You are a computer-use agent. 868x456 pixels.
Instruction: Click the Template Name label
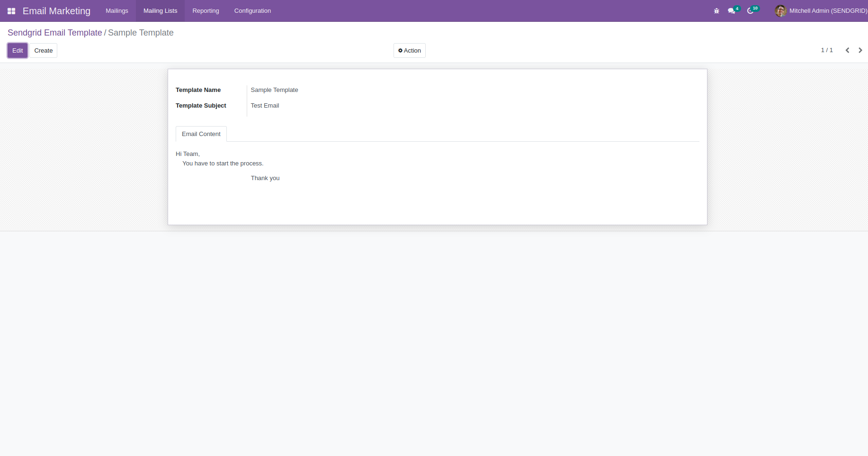[198, 90]
